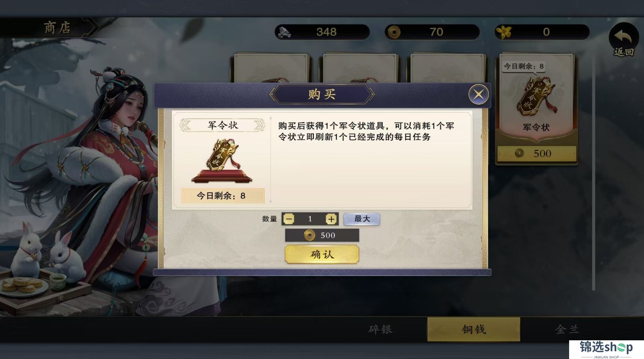644x359 pixels.
Task: Confirm purchase with 确认 button
Action: 322,255
